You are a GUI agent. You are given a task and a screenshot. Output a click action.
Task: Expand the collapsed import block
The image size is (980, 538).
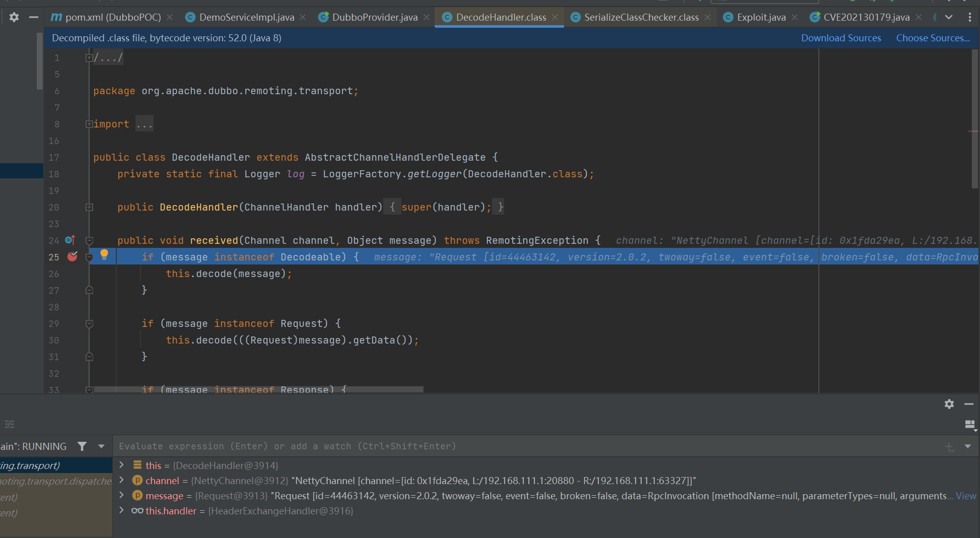pos(89,124)
